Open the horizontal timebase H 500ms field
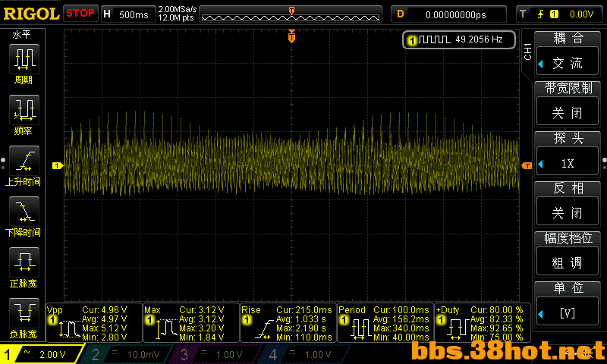Image resolution: width=607 pixels, height=364 pixels. (x=128, y=14)
